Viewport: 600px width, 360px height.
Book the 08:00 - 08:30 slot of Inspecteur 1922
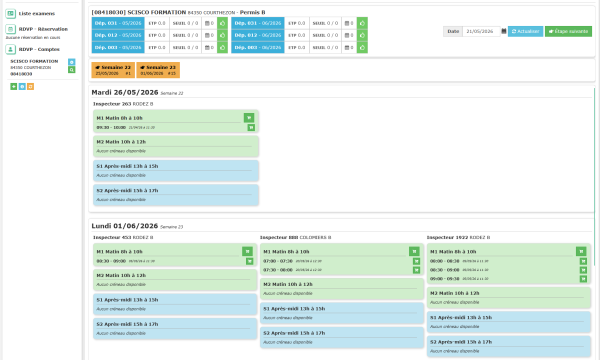click(583, 261)
